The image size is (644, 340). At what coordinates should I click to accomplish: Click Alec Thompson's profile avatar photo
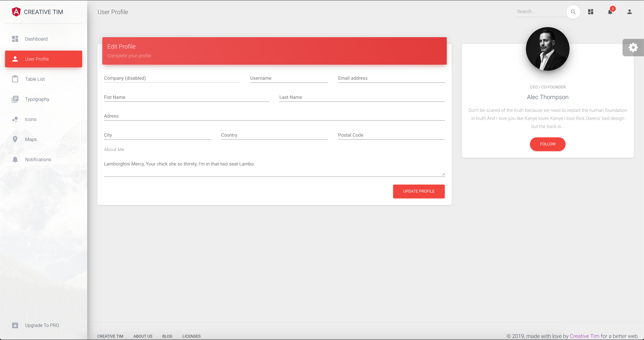tap(548, 49)
